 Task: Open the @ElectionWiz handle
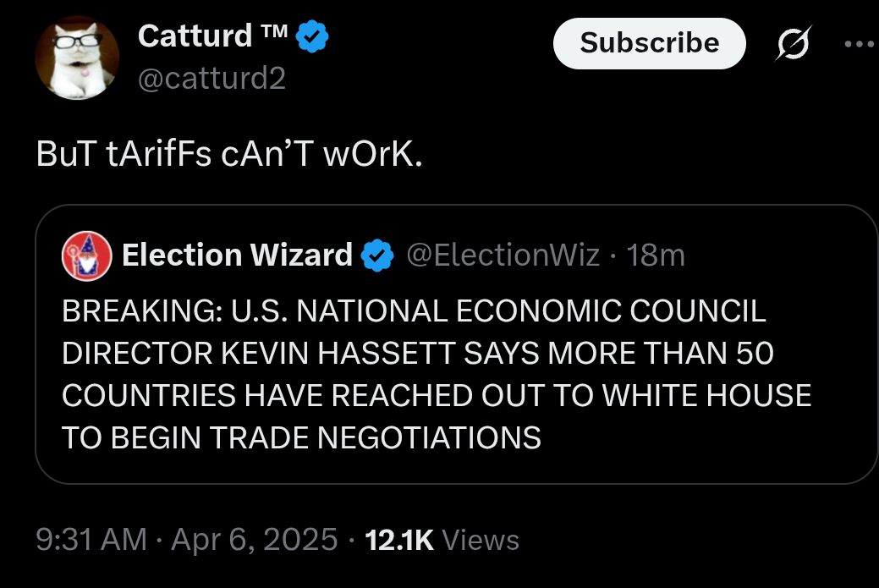point(504,255)
